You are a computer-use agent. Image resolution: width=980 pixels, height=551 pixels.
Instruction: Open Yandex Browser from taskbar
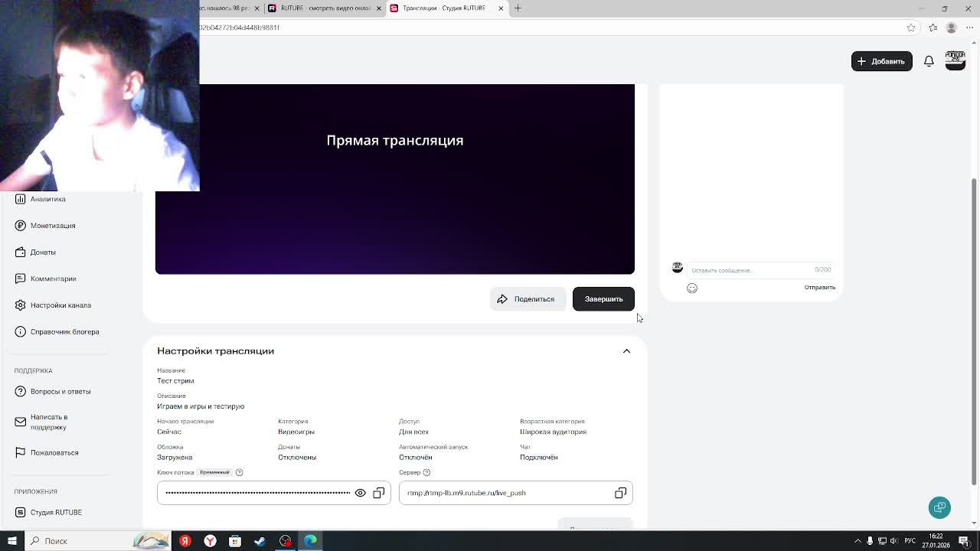point(210,541)
